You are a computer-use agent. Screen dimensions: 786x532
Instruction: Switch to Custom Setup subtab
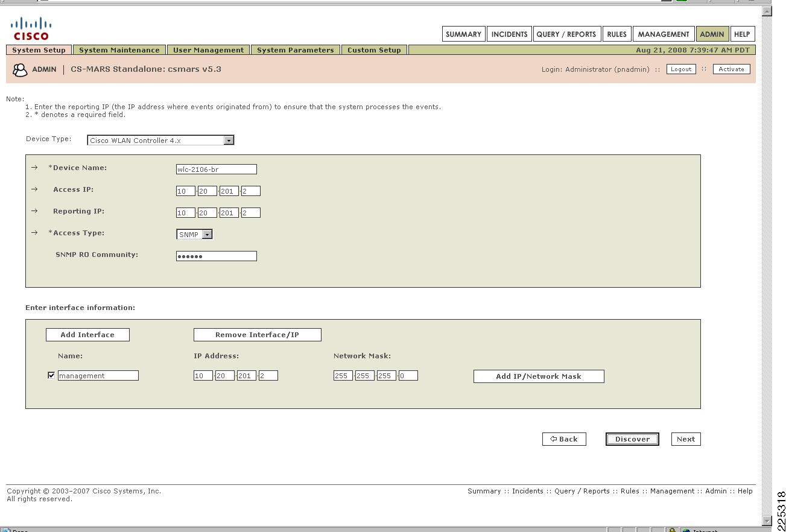[374, 50]
